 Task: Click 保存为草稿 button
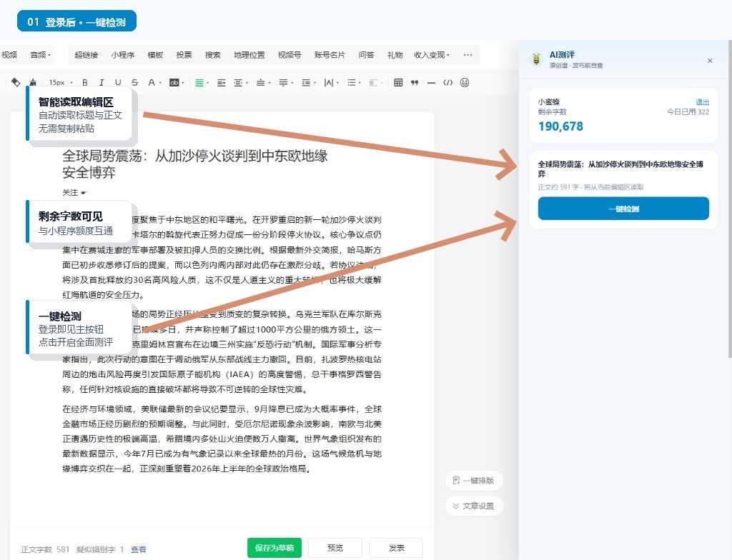pyautogui.click(x=274, y=548)
